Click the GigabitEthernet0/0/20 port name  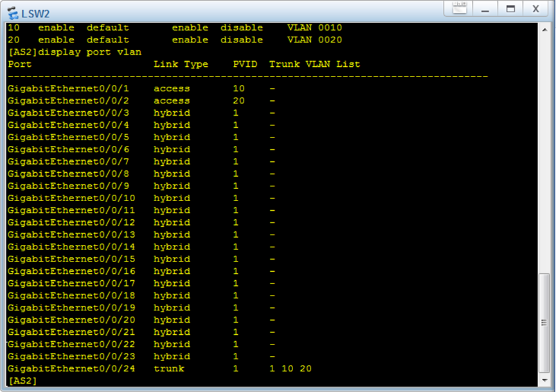pyautogui.click(x=71, y=320)
